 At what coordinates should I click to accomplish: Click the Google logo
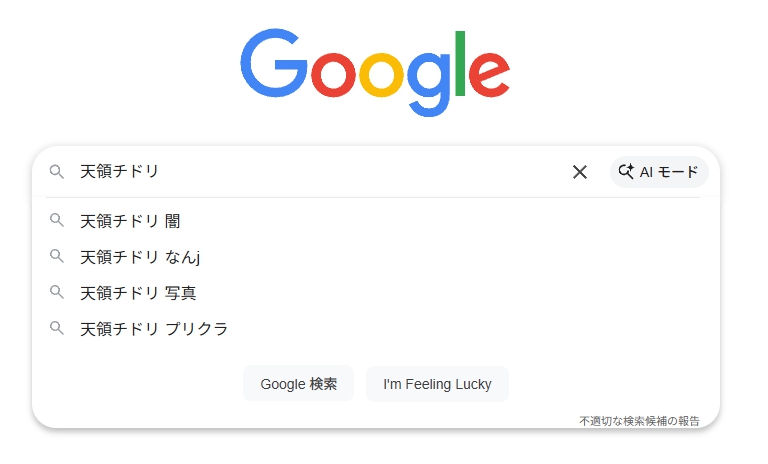click(x=375, y=72)
